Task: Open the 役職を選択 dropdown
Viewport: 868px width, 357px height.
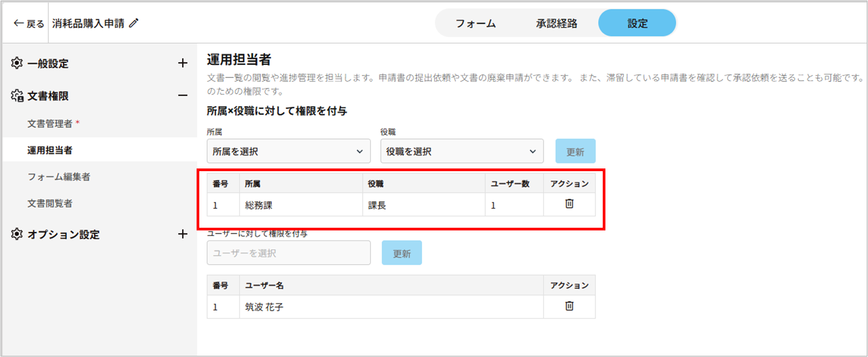Action: tap(461, 152)
